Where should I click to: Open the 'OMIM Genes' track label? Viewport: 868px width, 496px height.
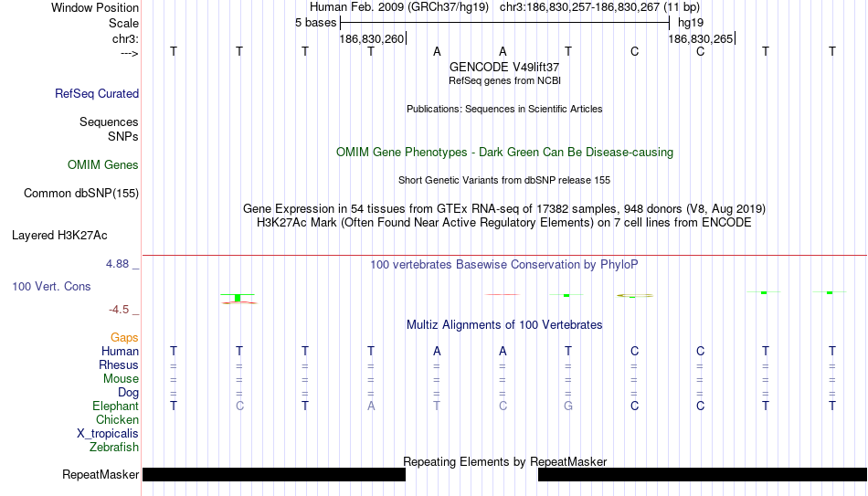point(103,165)
